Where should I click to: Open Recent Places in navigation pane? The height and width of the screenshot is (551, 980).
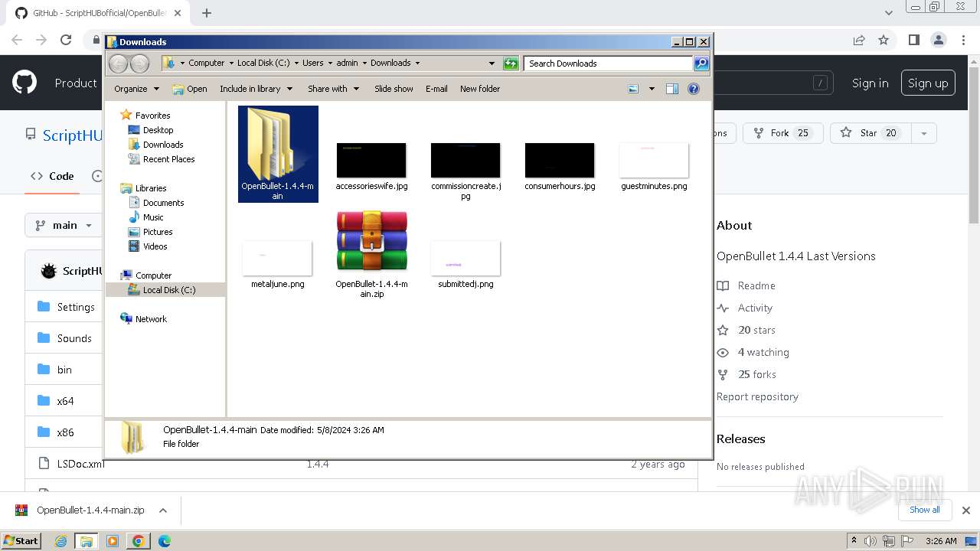coord(168,159)
